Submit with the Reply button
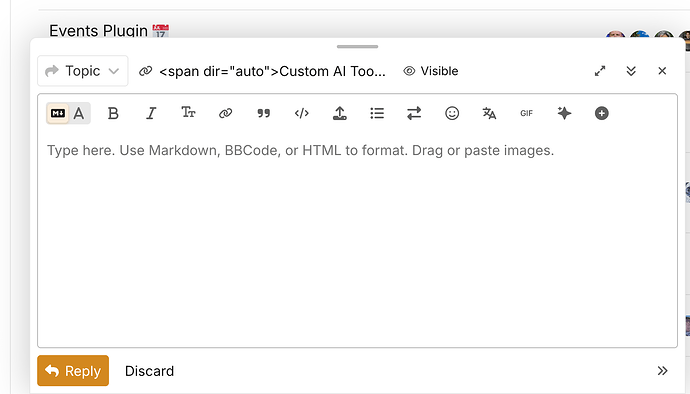Image resolution: width=690 pixels, height=394 pixels. point(73,371)
